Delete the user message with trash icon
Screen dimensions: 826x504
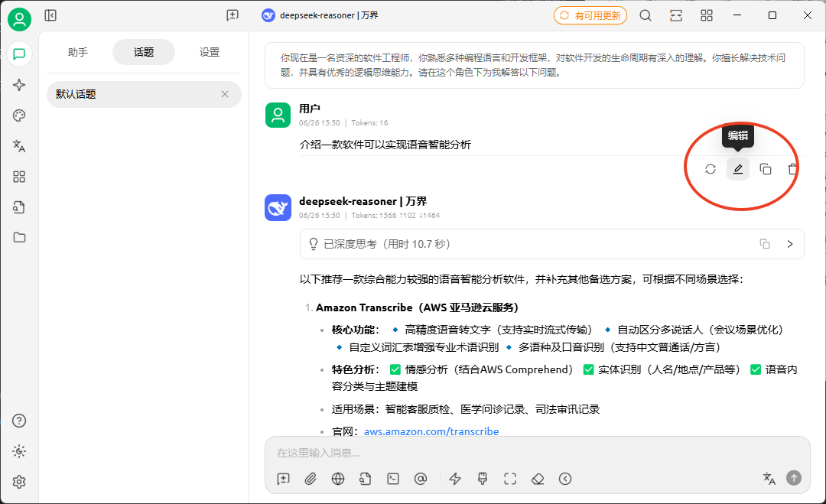click(792, 169)
